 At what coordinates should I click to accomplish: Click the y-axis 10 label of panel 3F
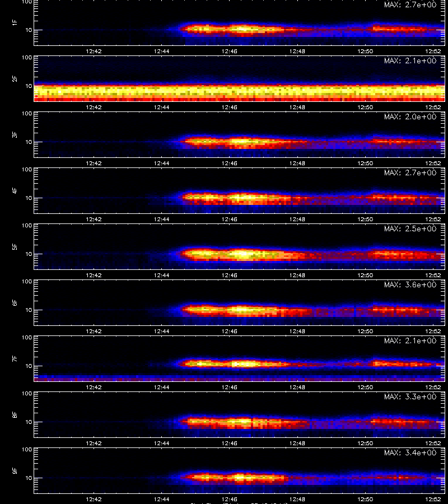click(29, 142)
